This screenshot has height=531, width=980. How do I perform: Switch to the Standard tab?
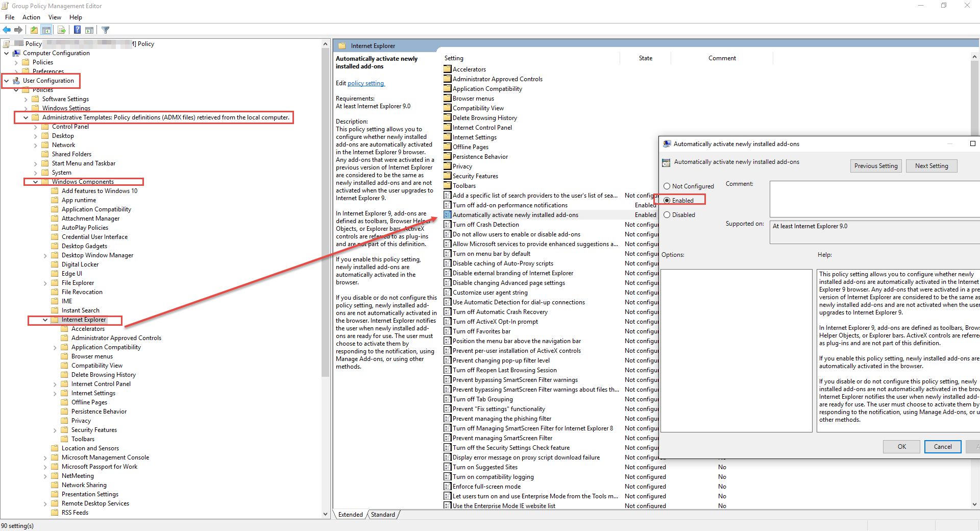[x=383, y=514]
